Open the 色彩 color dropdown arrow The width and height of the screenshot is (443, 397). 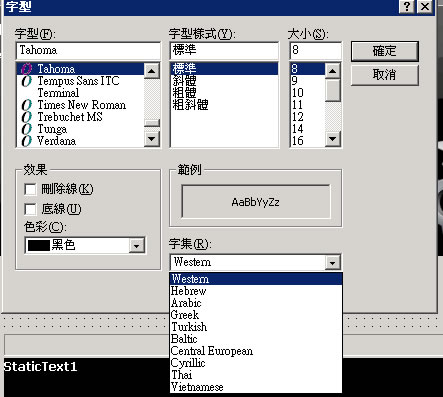(x=136, y=246)
